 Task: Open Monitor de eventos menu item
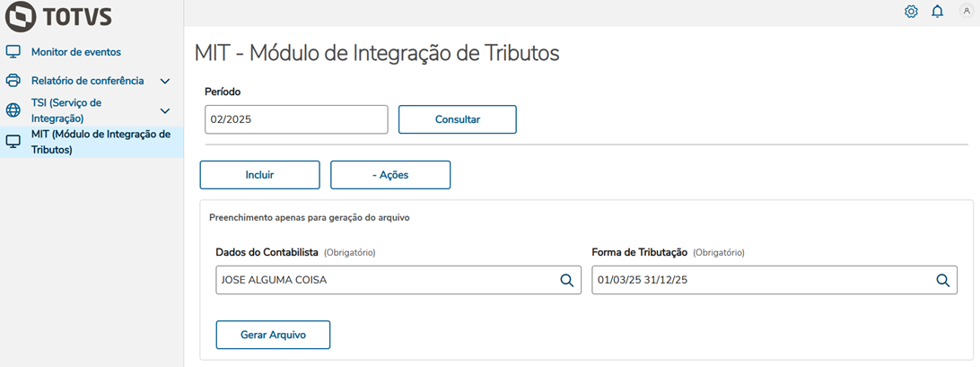pyautogui.click(x=76, y=52)
